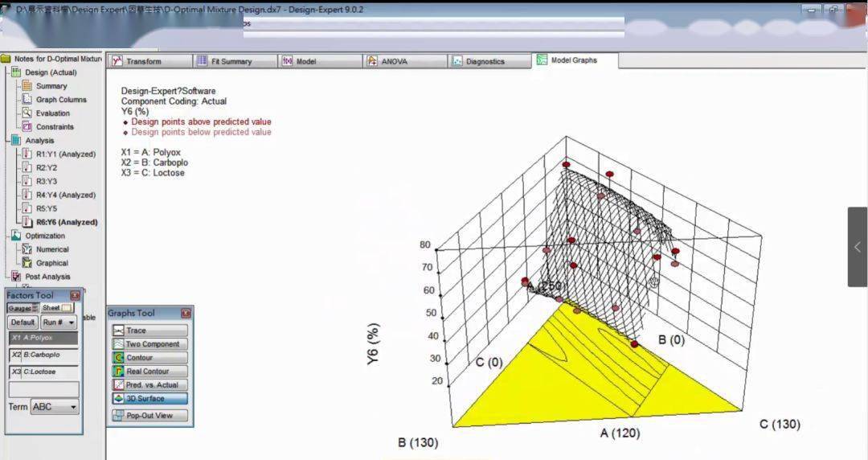
Task: Expand the right side panel arrow
Action: coord(857,247)
